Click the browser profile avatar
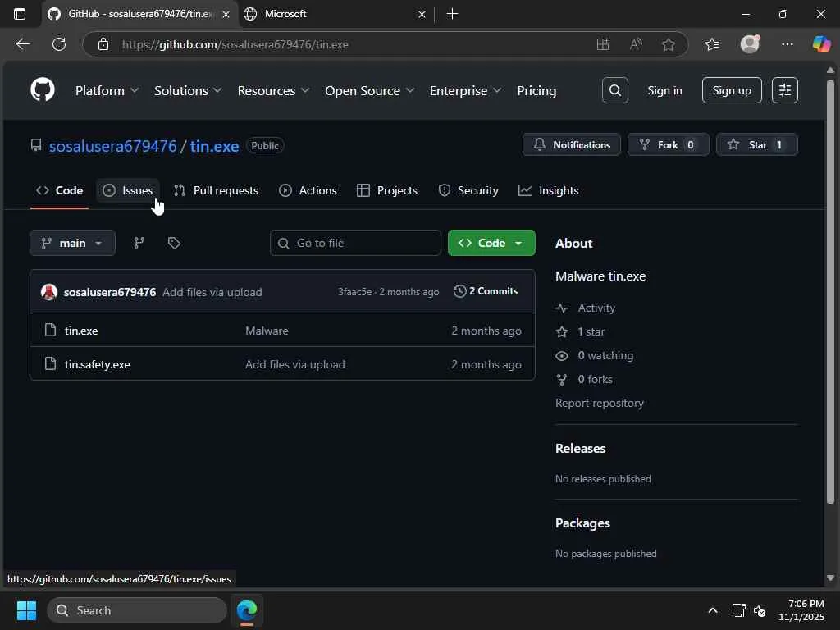840x630 pixels. tap(750, 44)
